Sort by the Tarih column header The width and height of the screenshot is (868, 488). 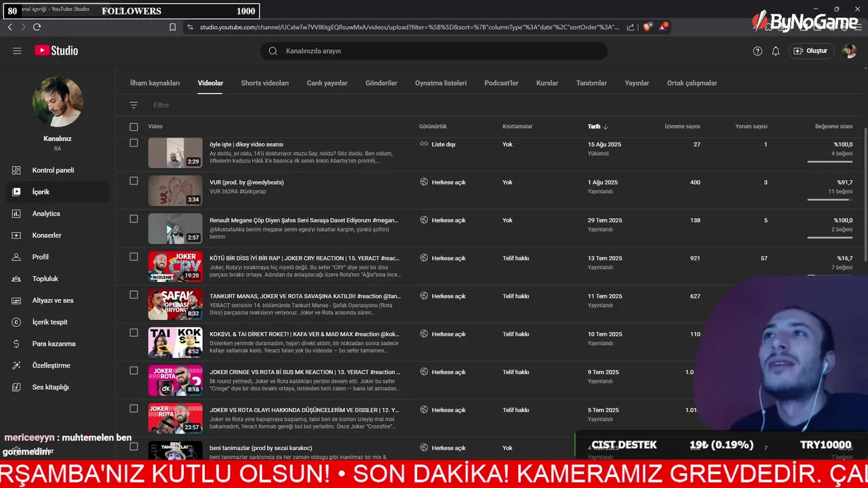(x=597, y=127)
